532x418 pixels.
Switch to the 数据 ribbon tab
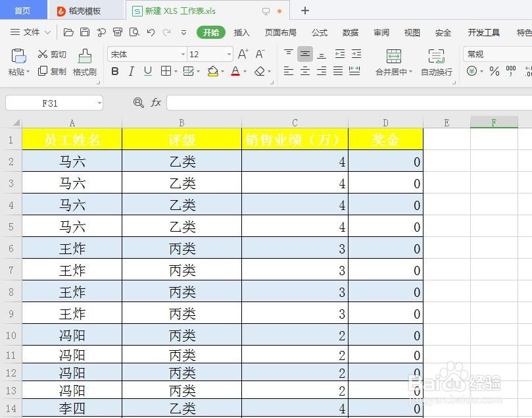(x=350, y=32)
